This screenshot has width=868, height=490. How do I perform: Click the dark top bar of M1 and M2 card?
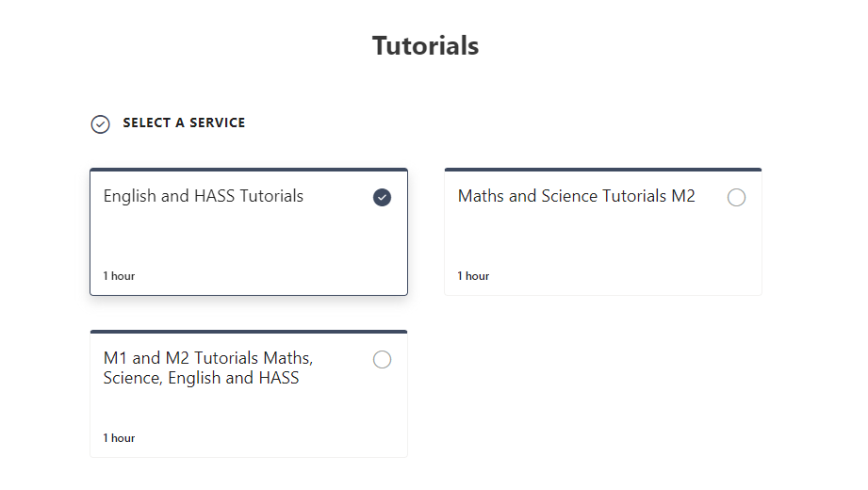(248, 332)
